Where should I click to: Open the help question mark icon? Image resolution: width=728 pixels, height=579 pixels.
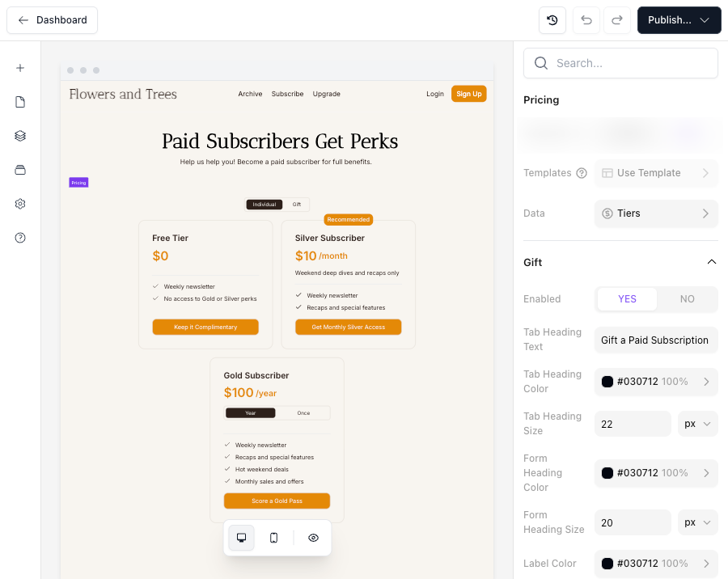click(20, 238)
